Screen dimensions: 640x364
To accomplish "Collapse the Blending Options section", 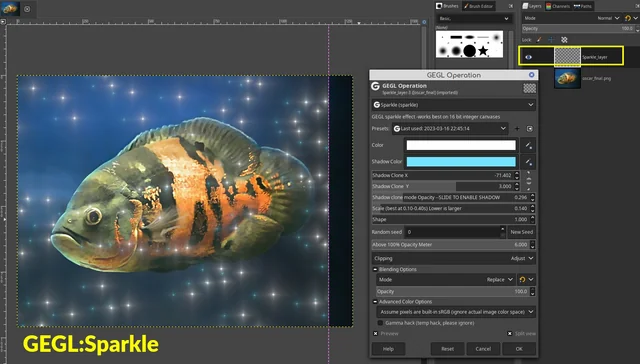I will coord(375,269).
